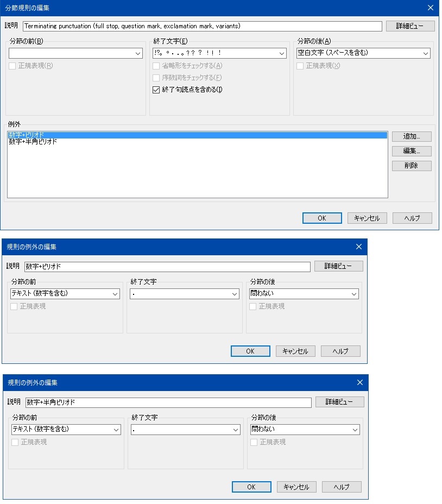
Task: Click the Terminating punctuation description field
Action: coord(202,26)
